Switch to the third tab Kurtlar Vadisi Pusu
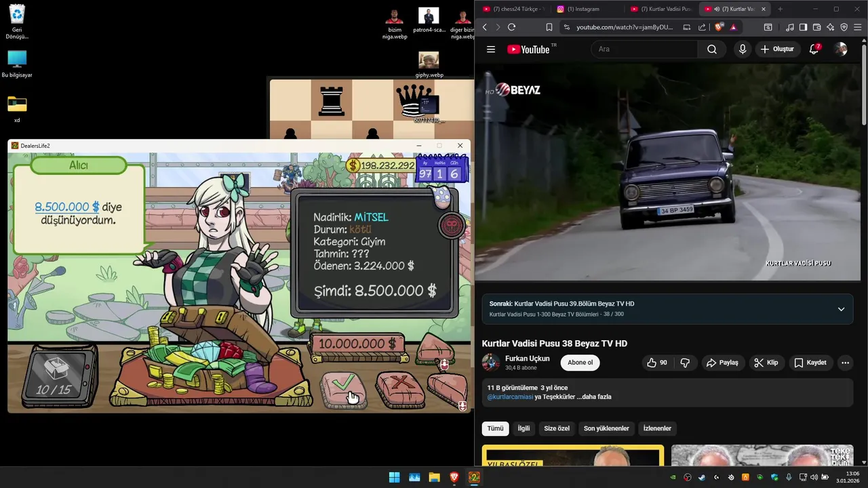Screen dimensions: 868x488 pos(660,9)
